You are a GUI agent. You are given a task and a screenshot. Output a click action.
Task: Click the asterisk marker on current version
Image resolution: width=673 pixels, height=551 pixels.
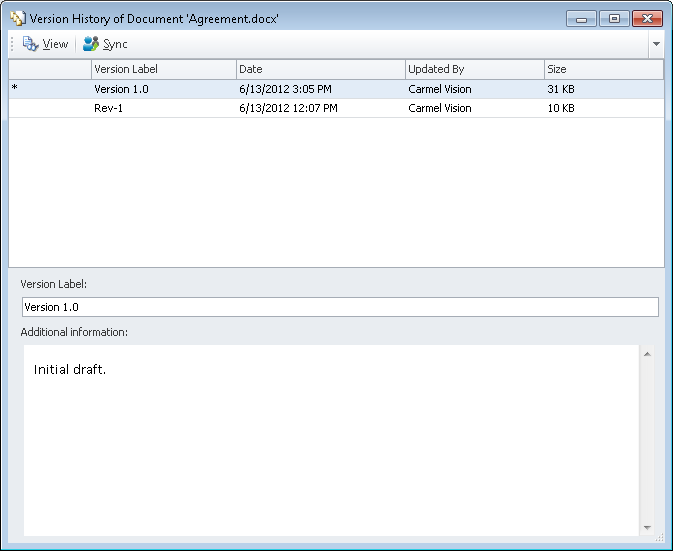[x=14, y=90]
